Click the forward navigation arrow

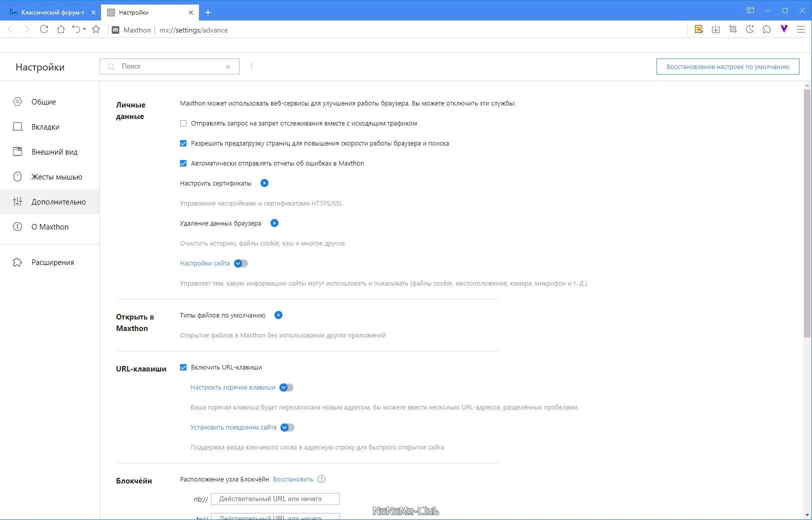[x=27, y=29]
